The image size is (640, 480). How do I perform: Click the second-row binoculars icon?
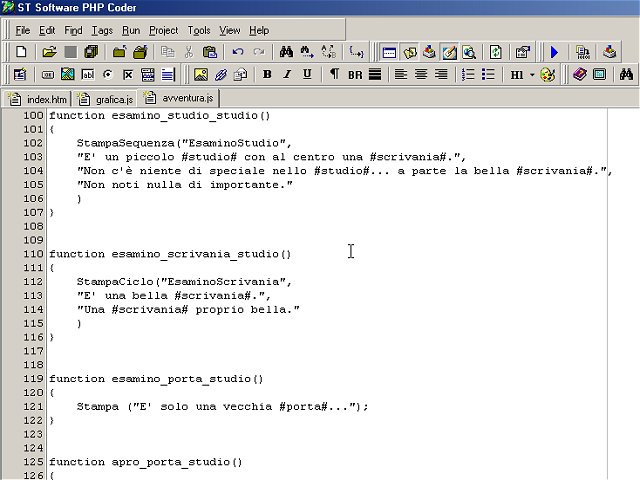point(626,74)
